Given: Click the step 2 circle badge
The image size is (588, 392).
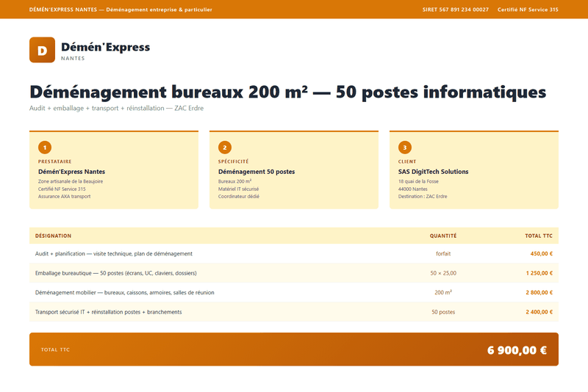Looking at the screenshot, I should (225, 148).
